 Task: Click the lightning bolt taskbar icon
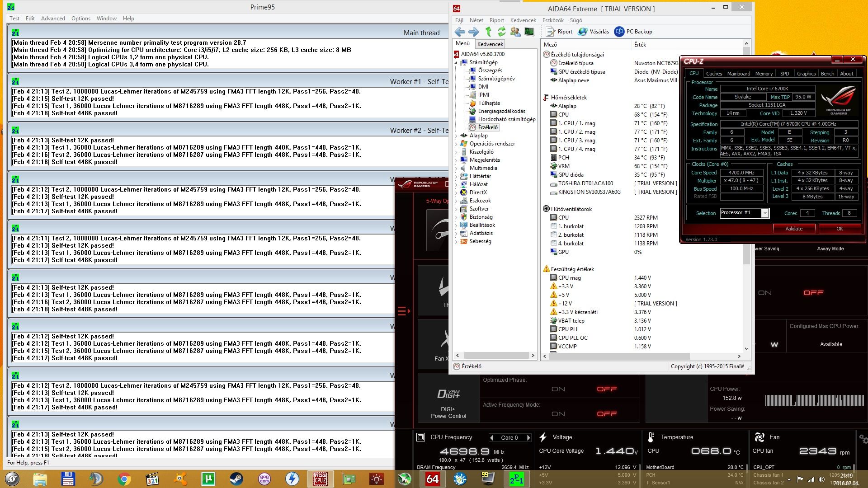click(x=292, y=479)
